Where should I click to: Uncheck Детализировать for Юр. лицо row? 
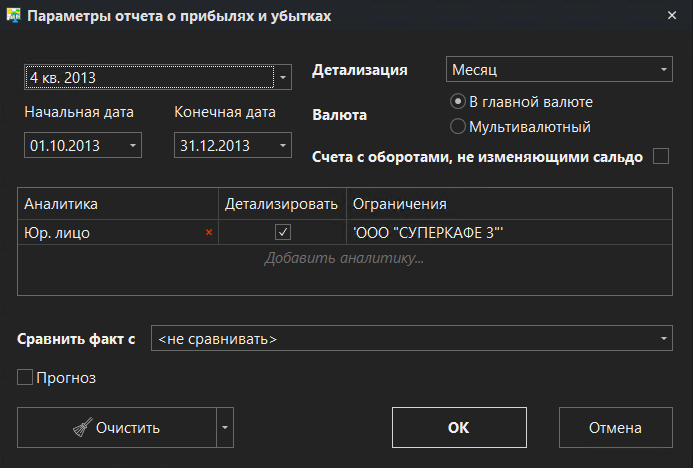[283, 232]
